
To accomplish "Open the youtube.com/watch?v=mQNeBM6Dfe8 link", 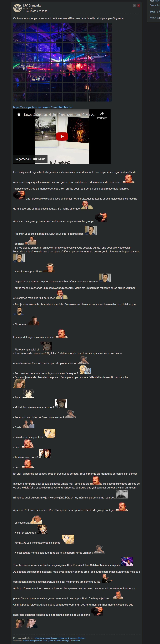I will [x=43, y=107].
